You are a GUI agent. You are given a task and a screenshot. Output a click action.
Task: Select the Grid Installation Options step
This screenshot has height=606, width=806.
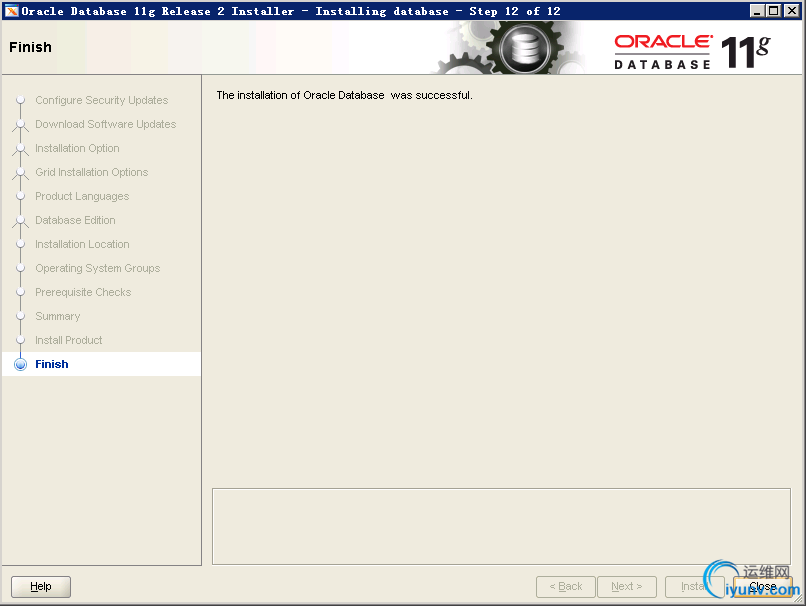pos(91,172)
